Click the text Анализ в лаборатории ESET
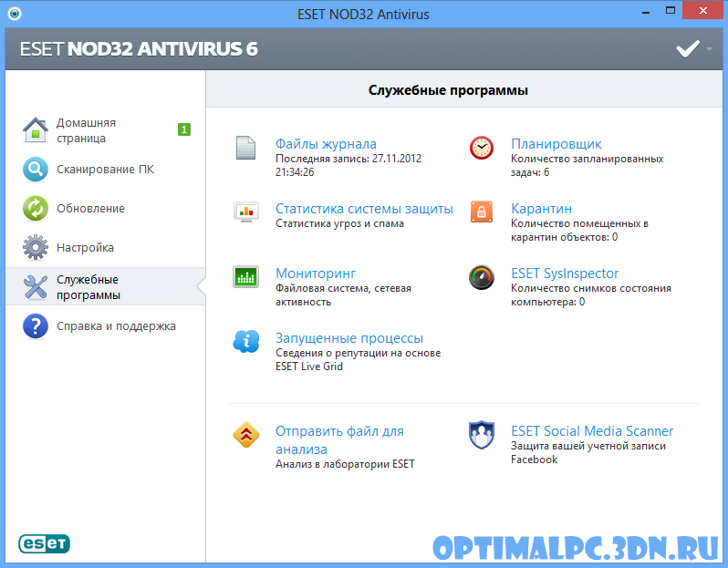The image size is (728, 568). [345, 464]
